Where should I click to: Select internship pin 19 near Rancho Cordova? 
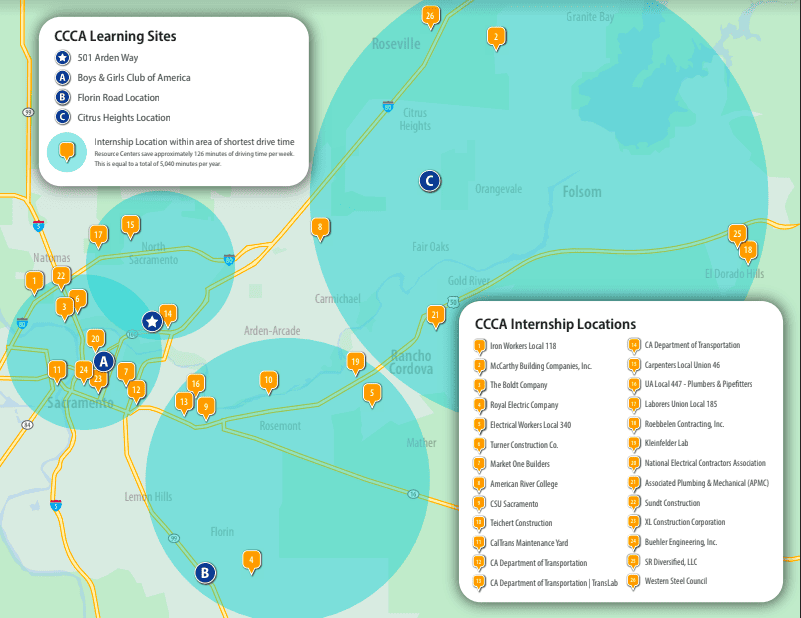[x=354, y=361]
